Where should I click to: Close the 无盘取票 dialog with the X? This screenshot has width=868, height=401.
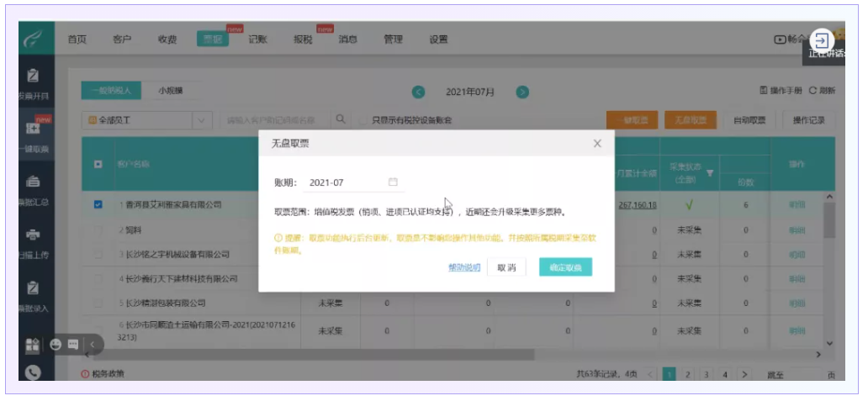point(597,144)
